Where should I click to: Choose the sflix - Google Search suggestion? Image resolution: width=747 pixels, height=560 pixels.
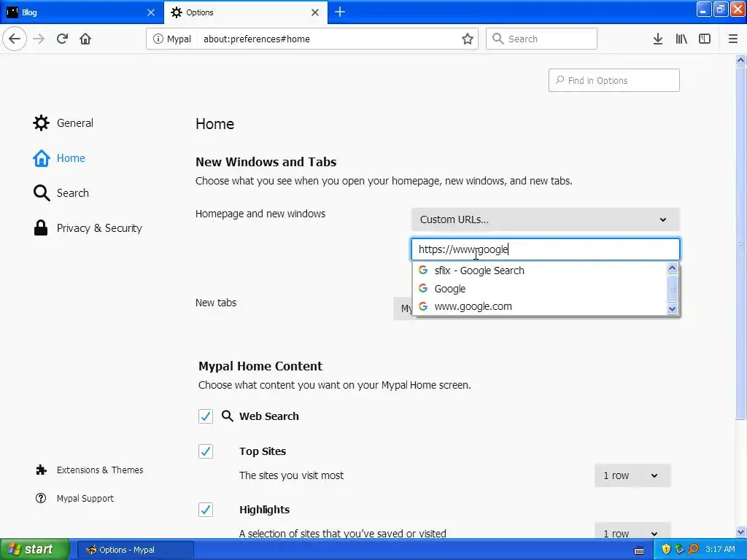541,271
